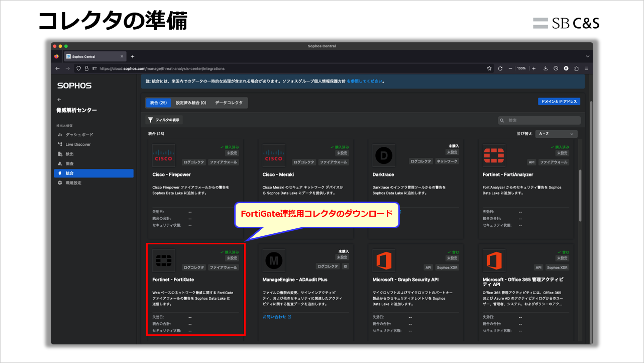Open the privacy policy link を参照してください
Image resolution: width=644 pixels, height=363 pixels.
[365, 81]
